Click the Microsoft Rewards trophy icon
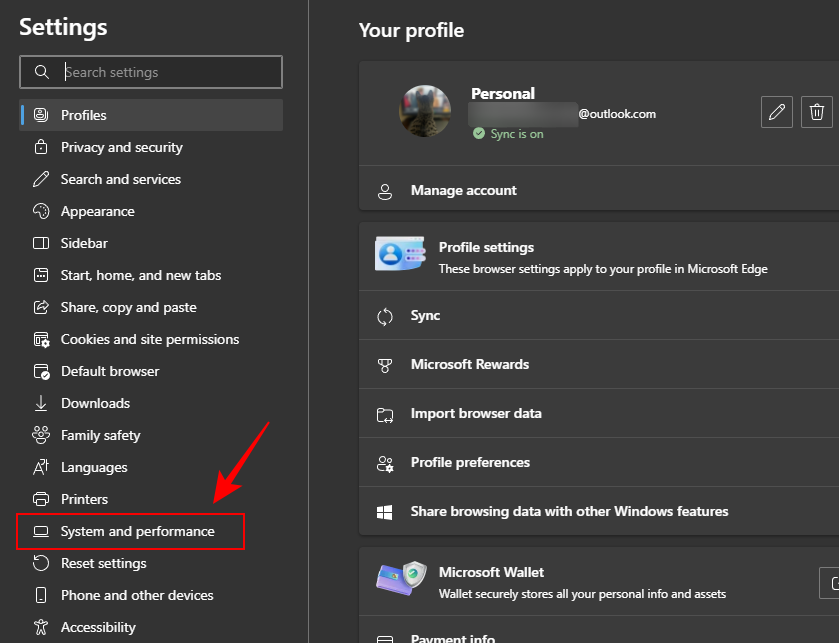This screenshot has width=839, height=643. coord(385,365)
